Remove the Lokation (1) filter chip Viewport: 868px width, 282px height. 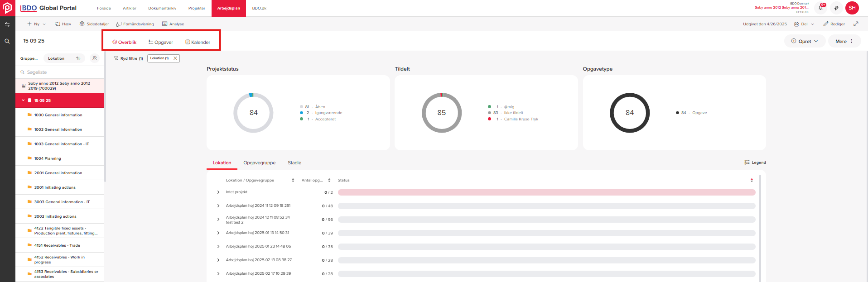pyautogui.click(x=175, y=58)
